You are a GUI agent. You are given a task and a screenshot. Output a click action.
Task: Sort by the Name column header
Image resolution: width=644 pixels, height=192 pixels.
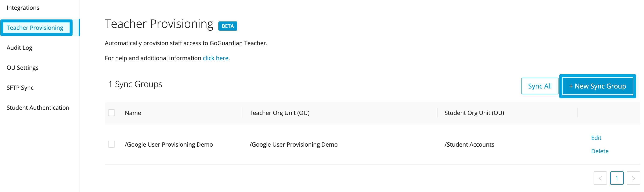[133, 113]
